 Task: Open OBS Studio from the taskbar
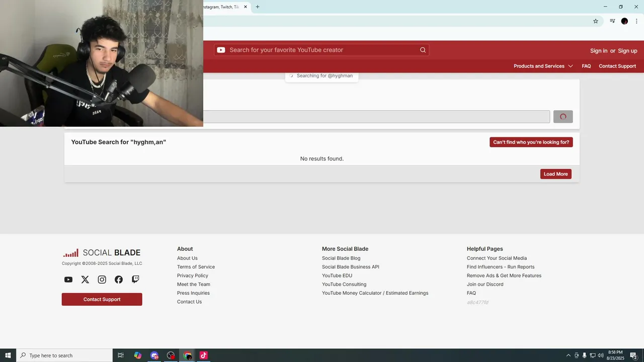tap(171, 355)
